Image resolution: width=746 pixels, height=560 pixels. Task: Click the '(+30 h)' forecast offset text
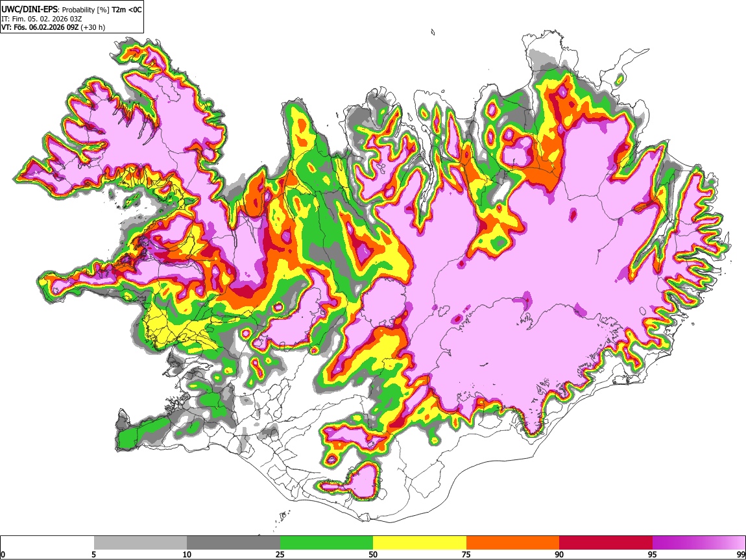tap(93, 27)
